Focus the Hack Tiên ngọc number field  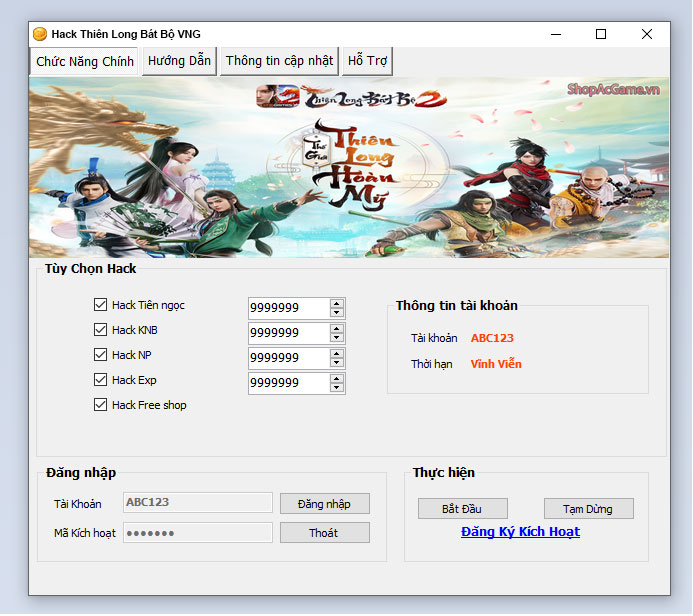click(289, 308)
